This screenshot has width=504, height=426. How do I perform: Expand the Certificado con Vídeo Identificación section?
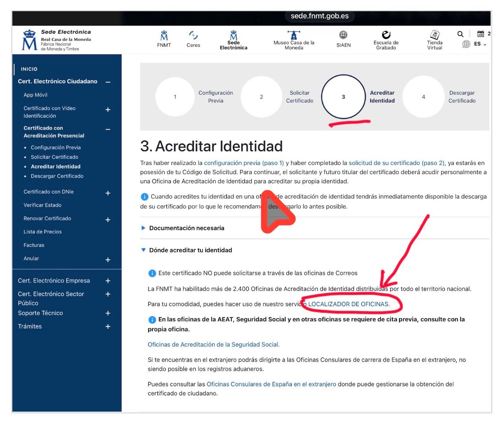pyautogui.click(x=108, y=110)
